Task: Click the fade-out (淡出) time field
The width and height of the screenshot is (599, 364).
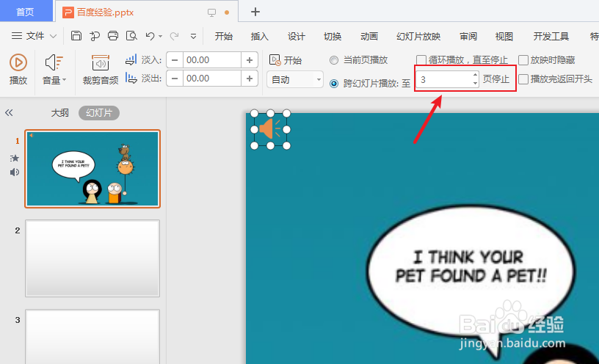Action: point(212,79)
